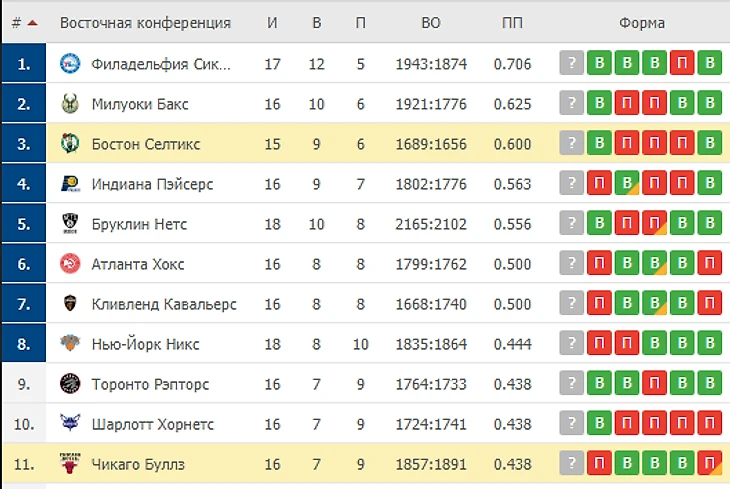The height and width of the screenshot is (489, 730).
Task: Sort by the ПП percentage column header
Action: [512, 23]
